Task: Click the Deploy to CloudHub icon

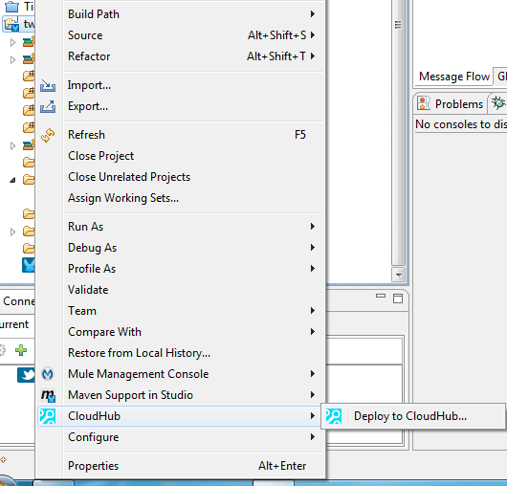Action: 333,416
